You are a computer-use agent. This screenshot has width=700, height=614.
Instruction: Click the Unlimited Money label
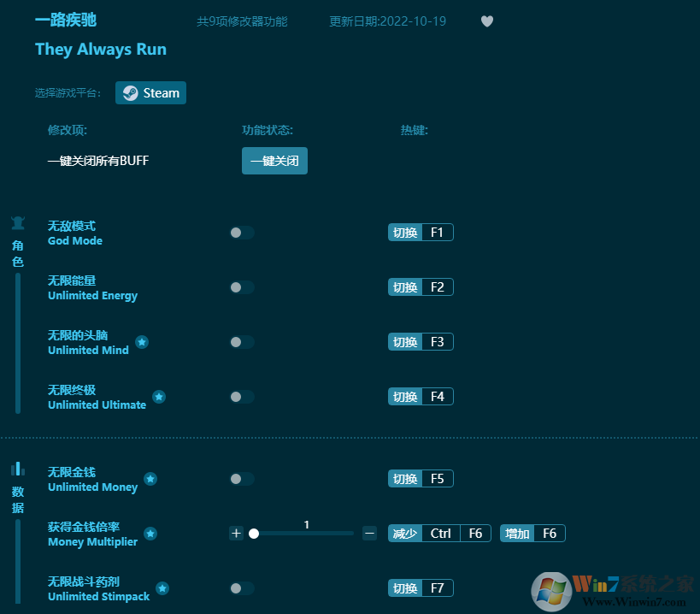93,487
